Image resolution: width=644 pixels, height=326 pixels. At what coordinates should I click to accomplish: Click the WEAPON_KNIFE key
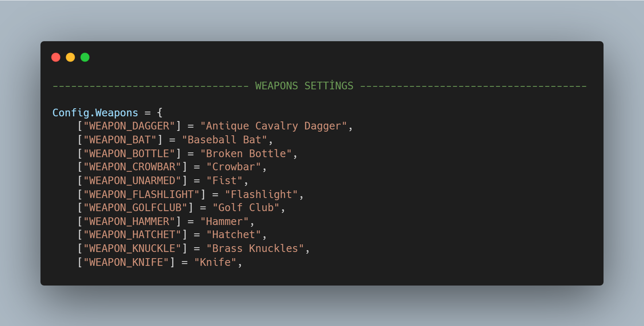pyautogui.click(x=126, y=262)
